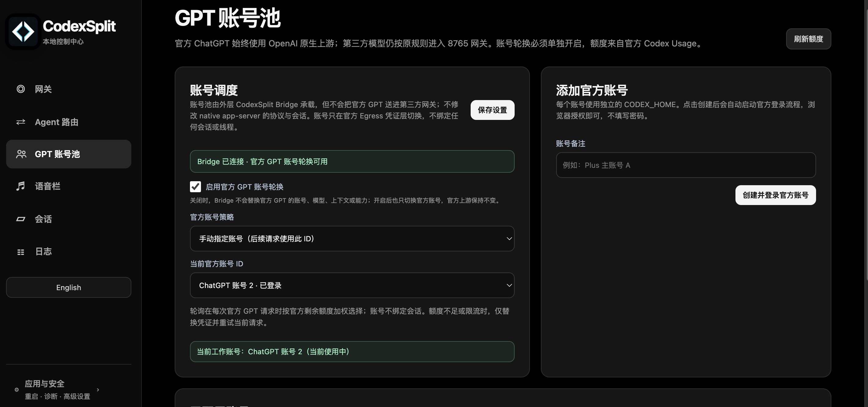Click the Agent 路由 arrows icon
This screenshot has width=868, height=407.
coord(20,122)
